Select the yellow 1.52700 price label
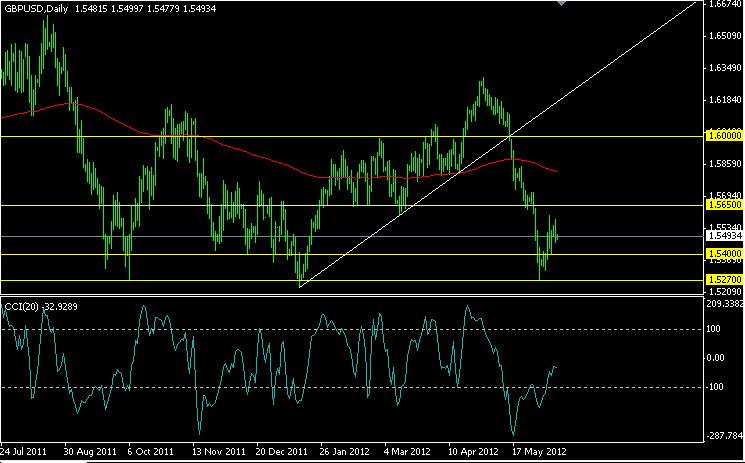The height and width of the screenshot is (463, 745). [x=724, y=280]
